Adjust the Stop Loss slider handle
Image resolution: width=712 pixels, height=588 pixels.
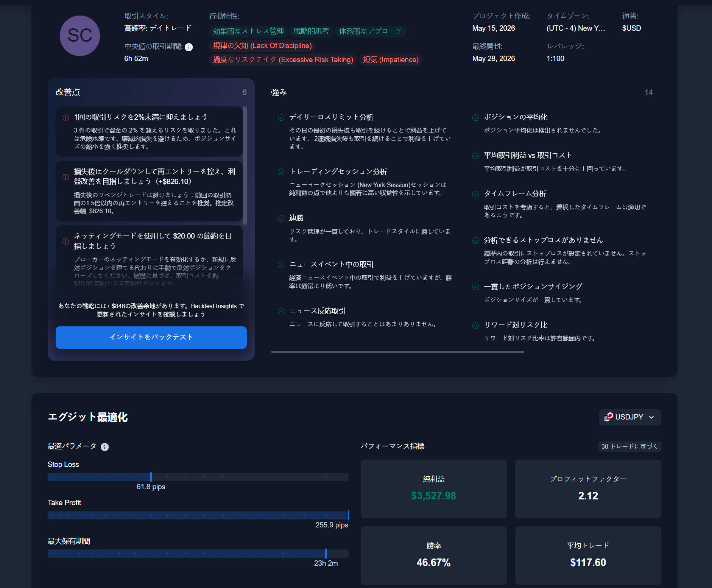tap(151, 477)
